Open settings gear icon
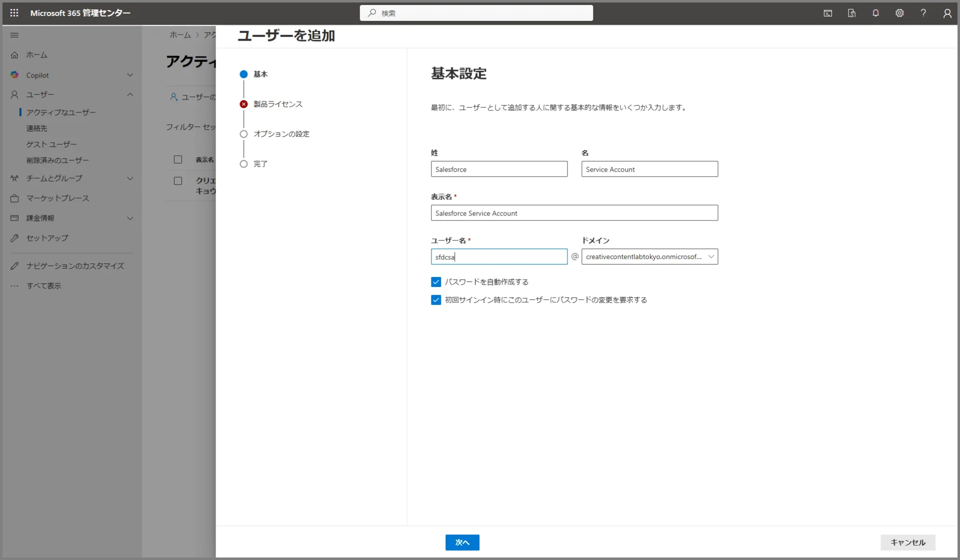This screenshot has width=960, height=560. pyautogui.click(x=899, y=13)
